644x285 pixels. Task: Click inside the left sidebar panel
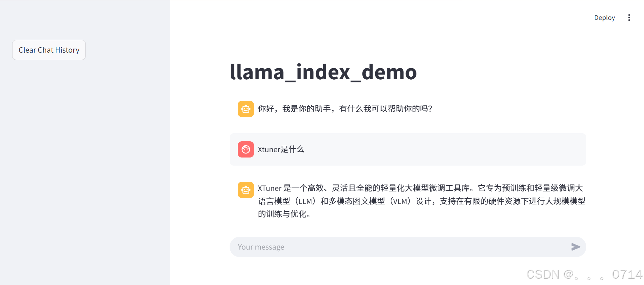(x=84, y=152)
